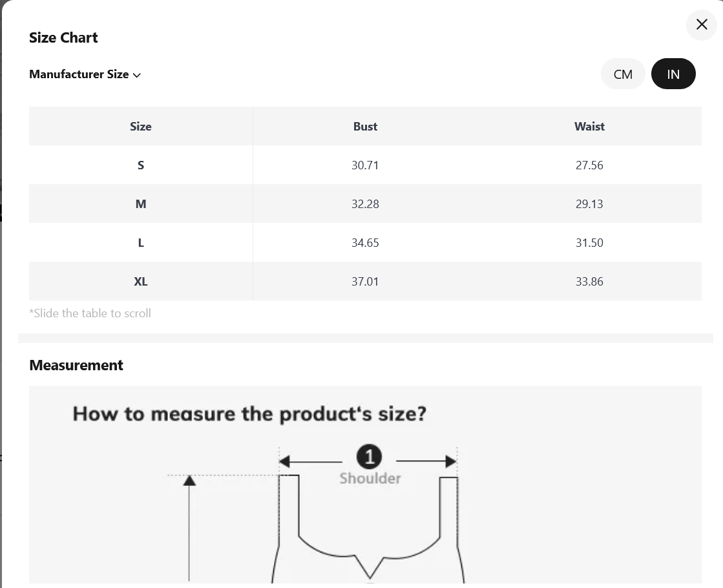Click the number 1 Shoulder marker icon
The height and width of the screenshot is (588, 723).
[x=369, y=457]
